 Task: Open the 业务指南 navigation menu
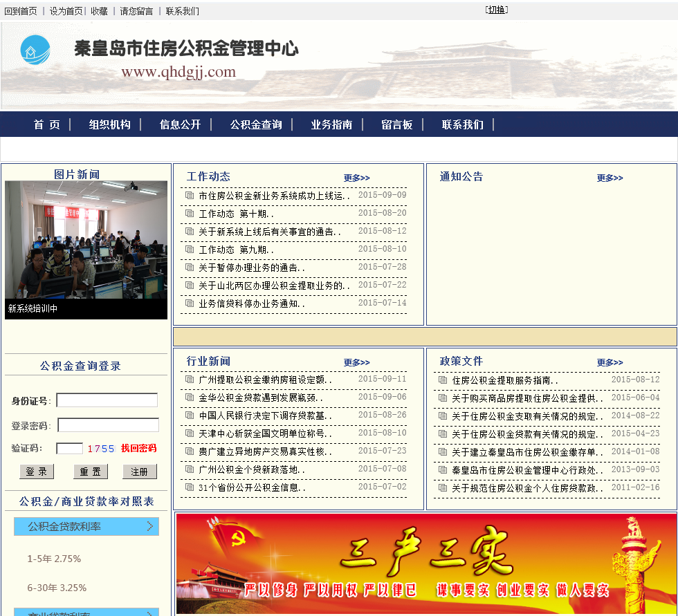click(x=331, y=124)
